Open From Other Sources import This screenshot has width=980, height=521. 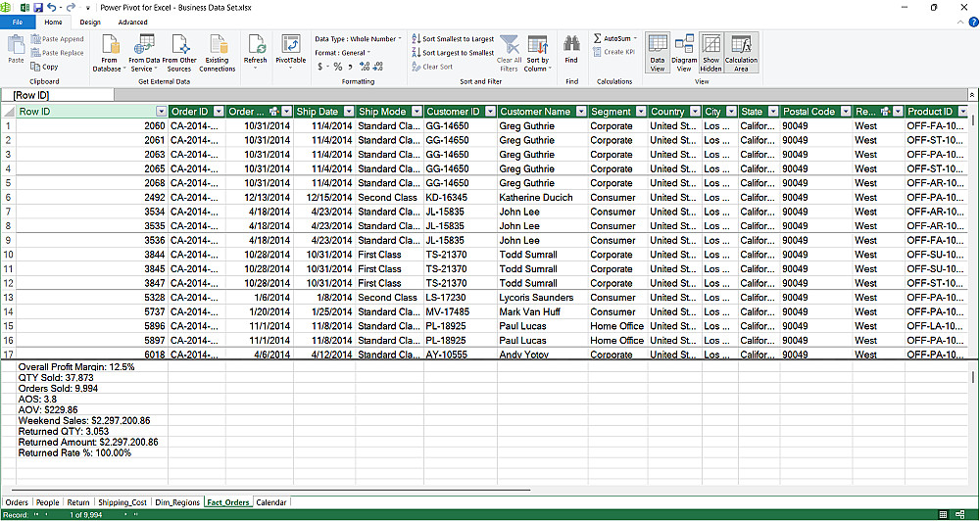[x=179, y=53]
